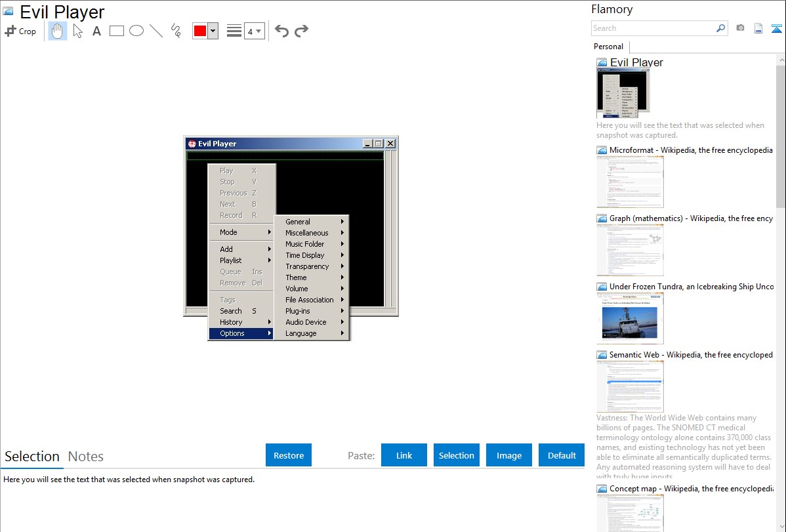Click the Paste Image button

509,455
